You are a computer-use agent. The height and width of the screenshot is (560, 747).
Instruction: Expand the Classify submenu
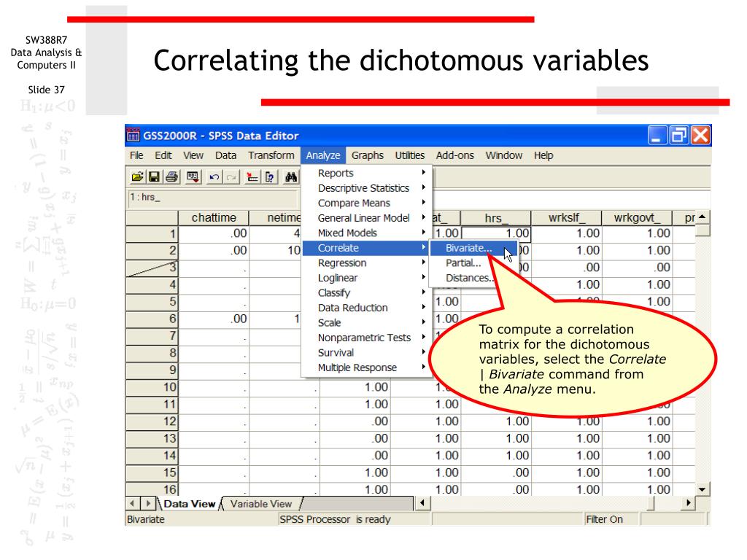367,293
